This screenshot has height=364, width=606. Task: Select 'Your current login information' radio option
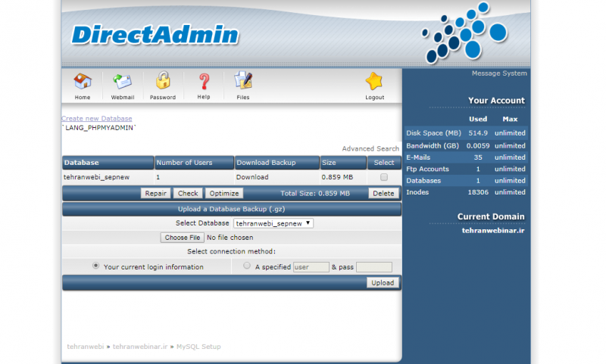tap(95, 266)
